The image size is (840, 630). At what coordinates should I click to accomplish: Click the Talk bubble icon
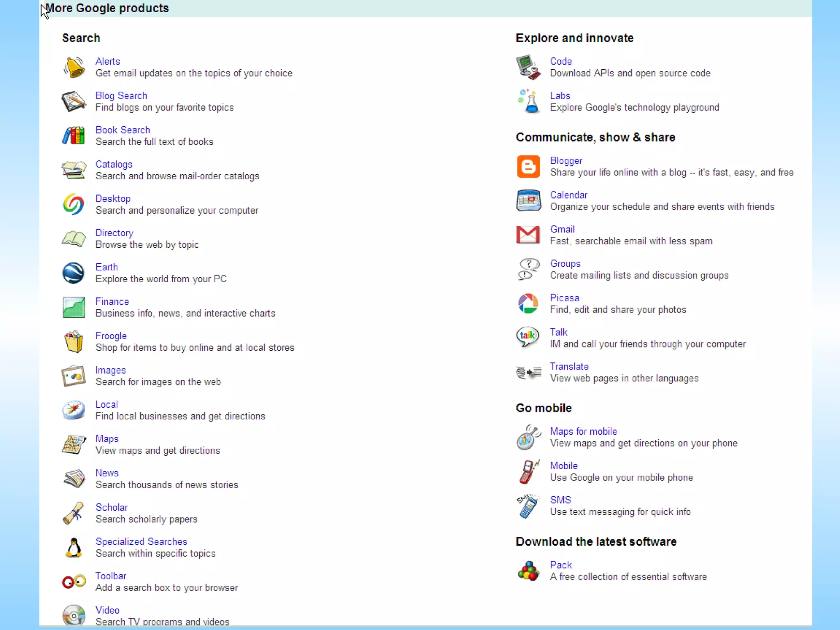(x=528, y=338)
